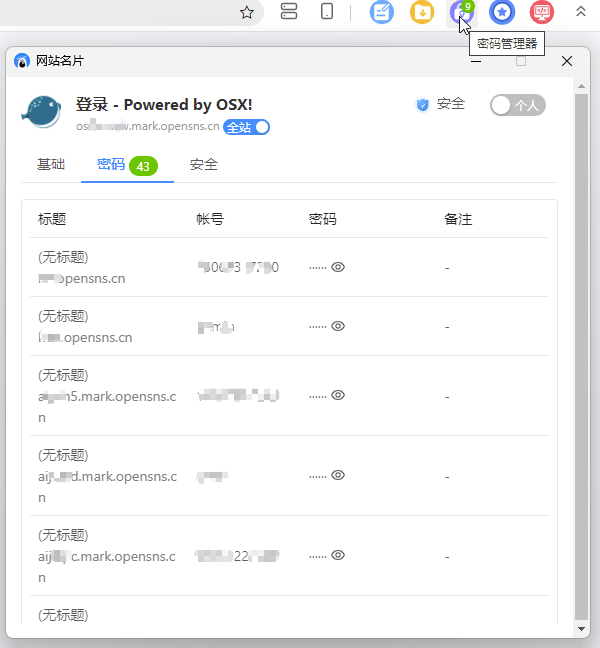The width and height of the screenshot is (600, 648).
Task: Open the blue note-taking extension icon
Action: [x=381, y=12]
